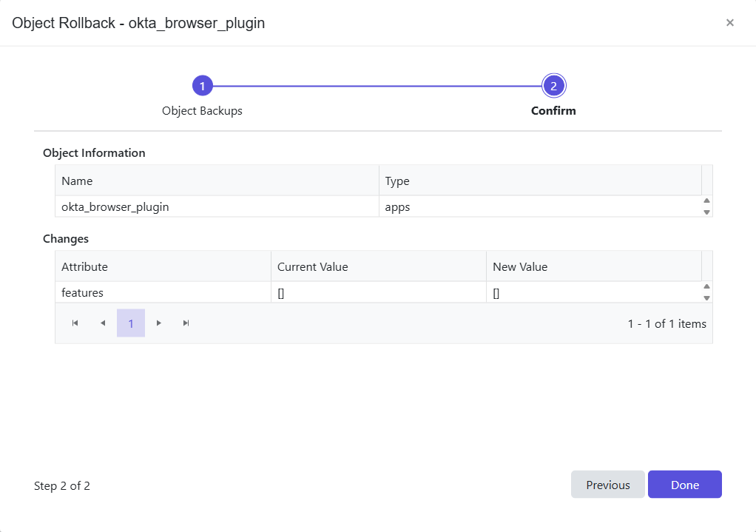
Task: Click the next-page arrow in Changes pagination
Action: [x=158, y=323]
